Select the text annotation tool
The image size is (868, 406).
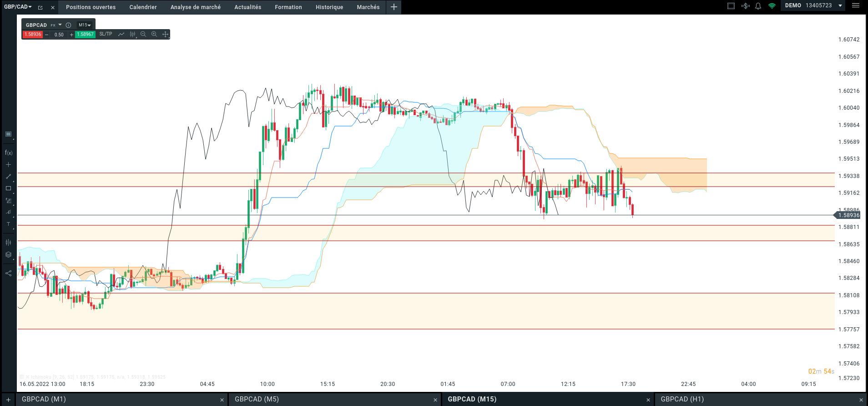[x=8, y=224]
